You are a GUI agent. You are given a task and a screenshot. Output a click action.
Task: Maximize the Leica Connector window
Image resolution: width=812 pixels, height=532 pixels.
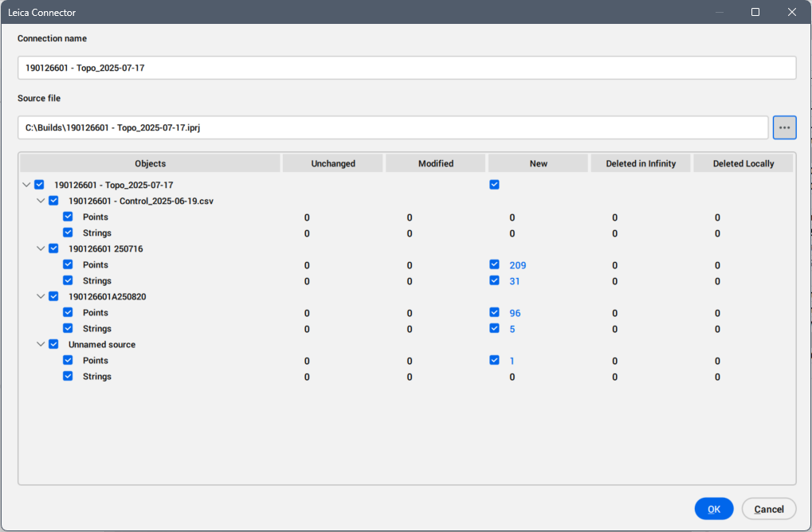[x=755, y=12]
